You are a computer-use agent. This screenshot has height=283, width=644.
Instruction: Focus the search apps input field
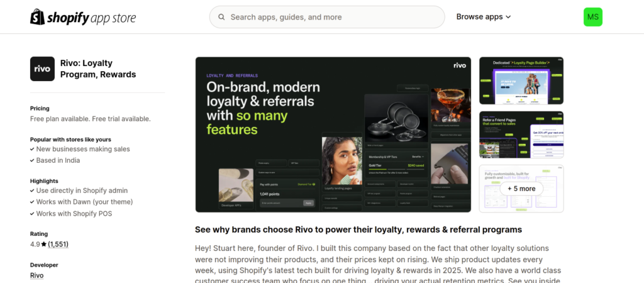(x=333, y=17)
